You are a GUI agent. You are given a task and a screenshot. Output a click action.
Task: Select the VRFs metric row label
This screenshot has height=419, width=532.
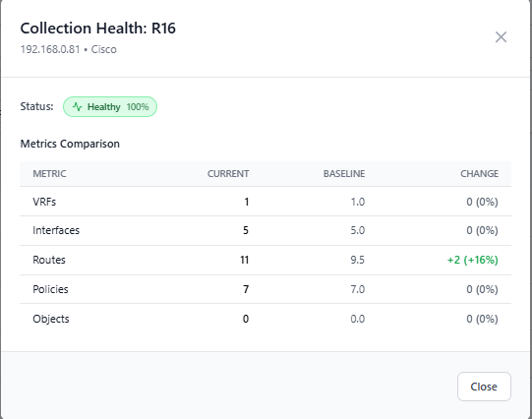[44, 202]
